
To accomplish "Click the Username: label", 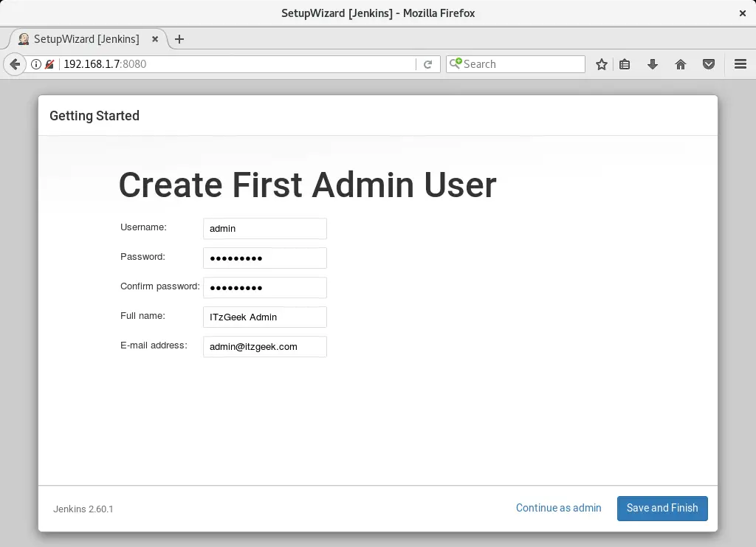I will [x=143, y=227].
